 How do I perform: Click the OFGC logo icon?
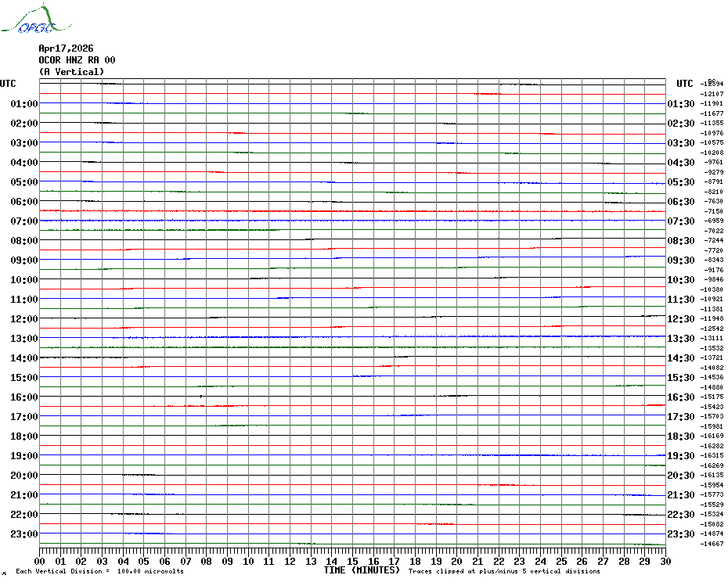pos(36,19)
